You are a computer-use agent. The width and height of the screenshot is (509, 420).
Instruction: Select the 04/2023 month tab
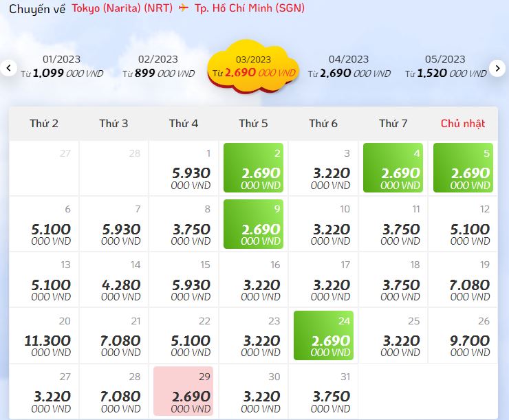(349, 67)
